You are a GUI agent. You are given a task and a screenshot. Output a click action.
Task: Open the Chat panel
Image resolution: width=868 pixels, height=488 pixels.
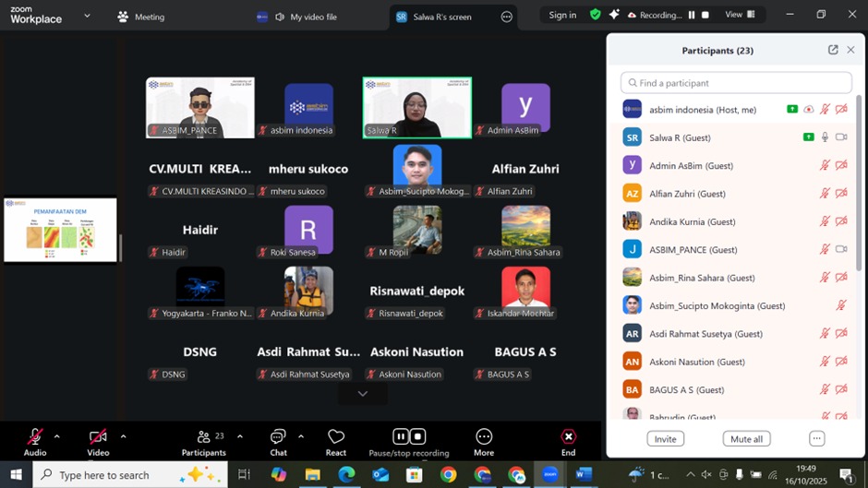[x=278, y=441]
